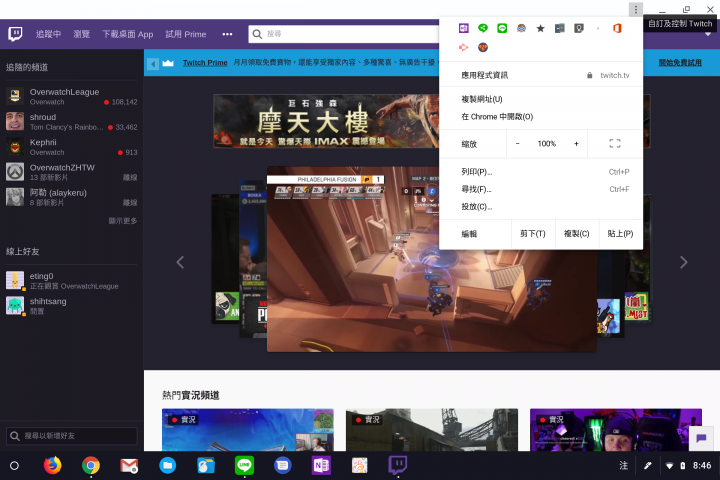Click the face-with-glasses extension icon

521,28
